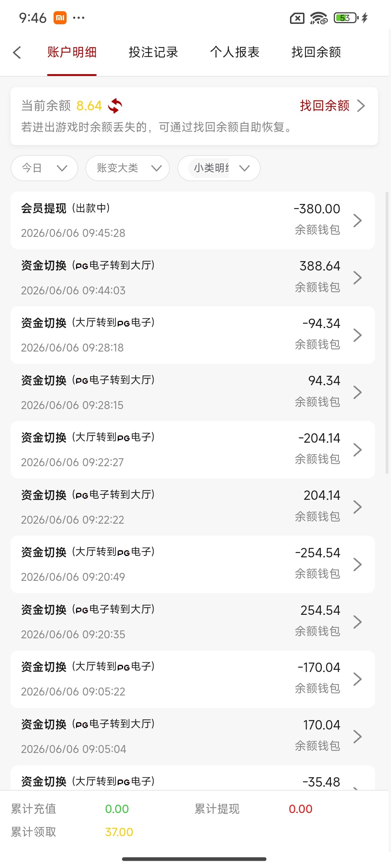
Task: Expand the 账变大类 category dropdown
Action: [127, 168]
